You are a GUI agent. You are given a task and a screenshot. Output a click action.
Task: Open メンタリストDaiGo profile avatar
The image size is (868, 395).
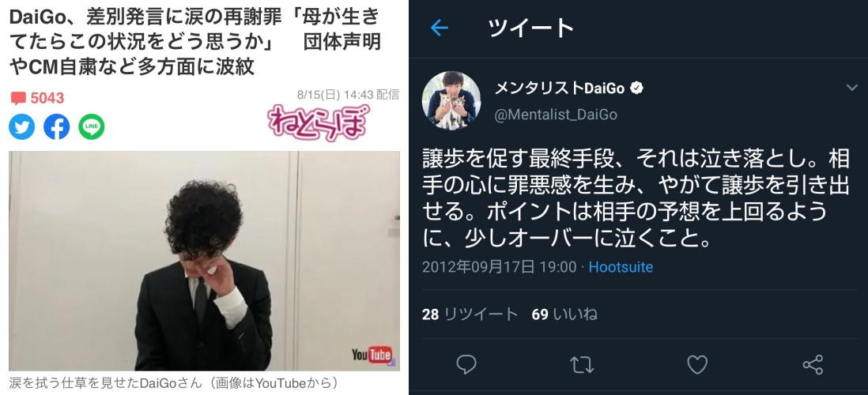(x=451, y=100)
